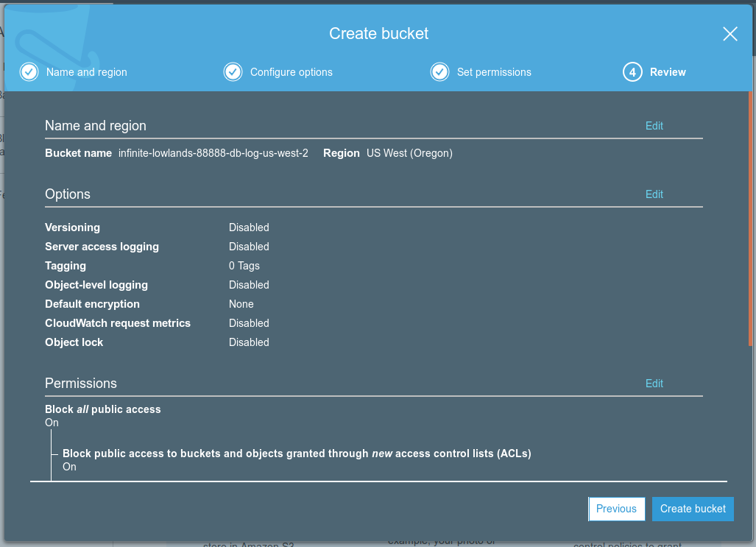
Task: Click the Region label
Action: (x=342, y=153)
